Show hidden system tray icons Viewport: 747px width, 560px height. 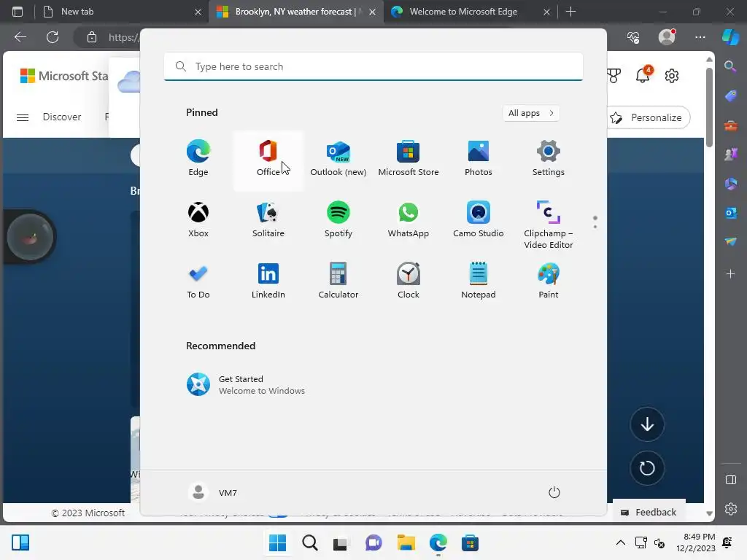coord(621,542)
